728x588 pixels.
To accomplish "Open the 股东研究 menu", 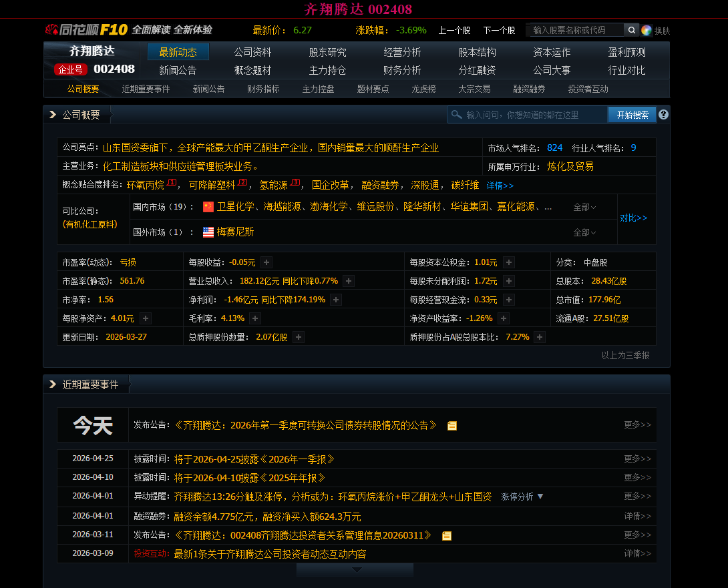I will [x=328, y=52].
